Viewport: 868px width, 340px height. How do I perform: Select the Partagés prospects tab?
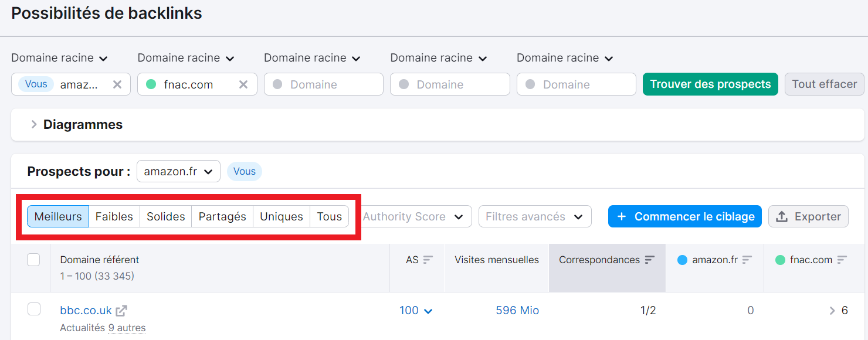point(222,216)
